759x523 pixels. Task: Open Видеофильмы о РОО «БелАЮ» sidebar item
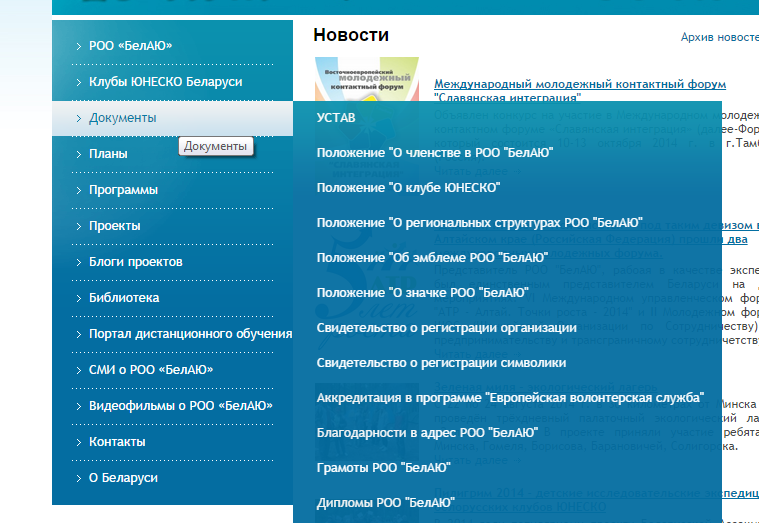[181, 406]
